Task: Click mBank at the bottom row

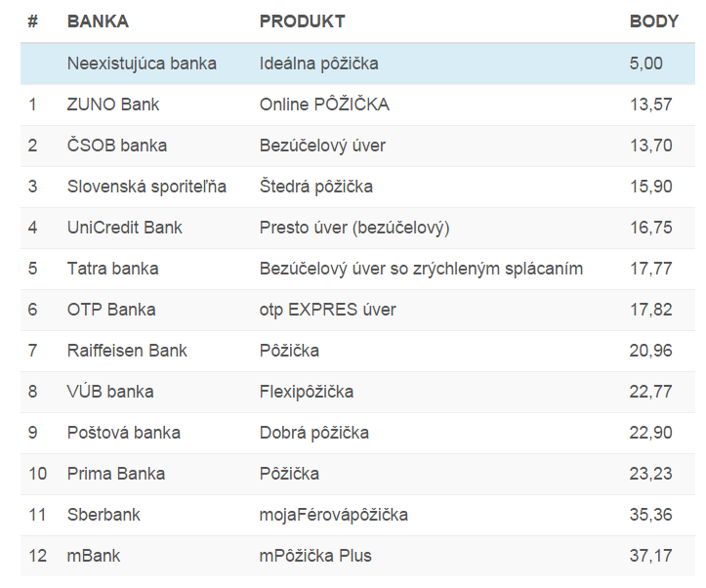Action: point(94,556)
